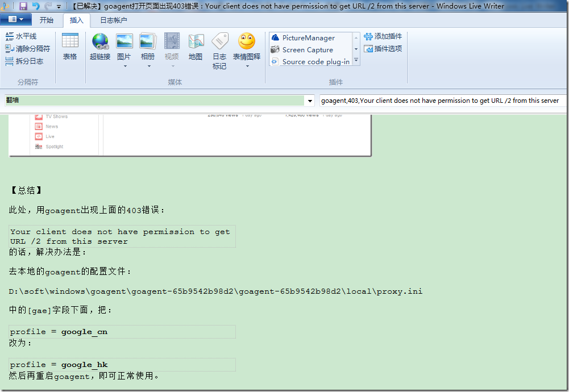Image resolution: width=569 pixels, height=392 pixels.
Task: Click the line 此处，用goagent出现上面的403错误
Action: point(87,210)
